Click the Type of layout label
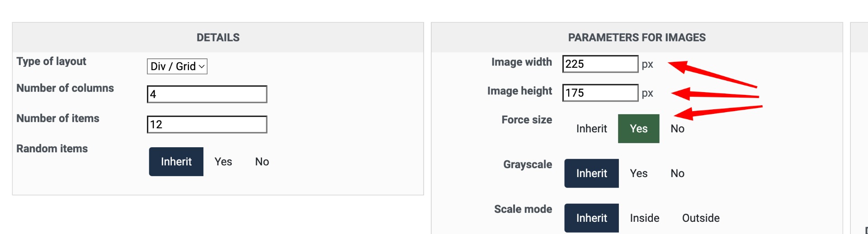This screenshot has height=234, width=868. (x=52, y=61)
